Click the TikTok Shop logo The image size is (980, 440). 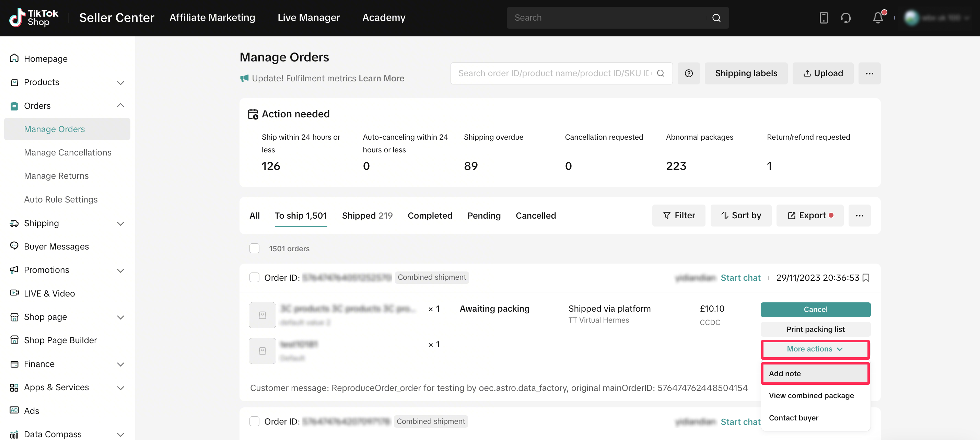[34, 18]
